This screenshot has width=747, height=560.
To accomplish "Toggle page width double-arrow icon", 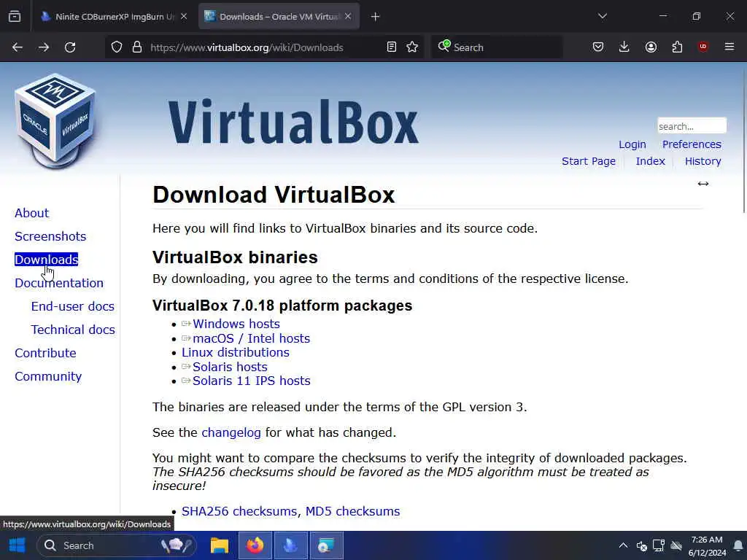I will click(x=703, y=184).
